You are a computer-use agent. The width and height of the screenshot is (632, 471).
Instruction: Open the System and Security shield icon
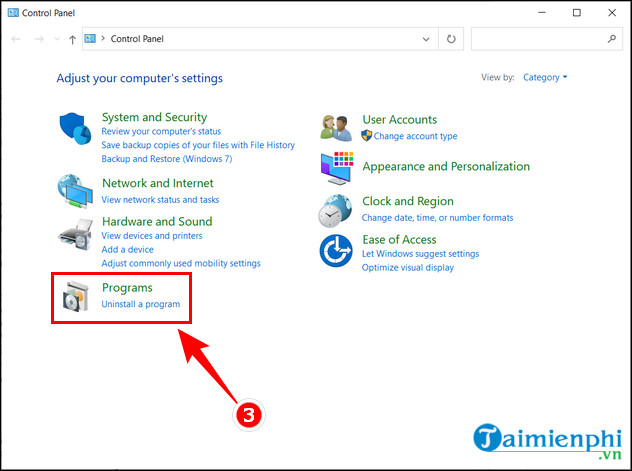[x=75, y=129]
